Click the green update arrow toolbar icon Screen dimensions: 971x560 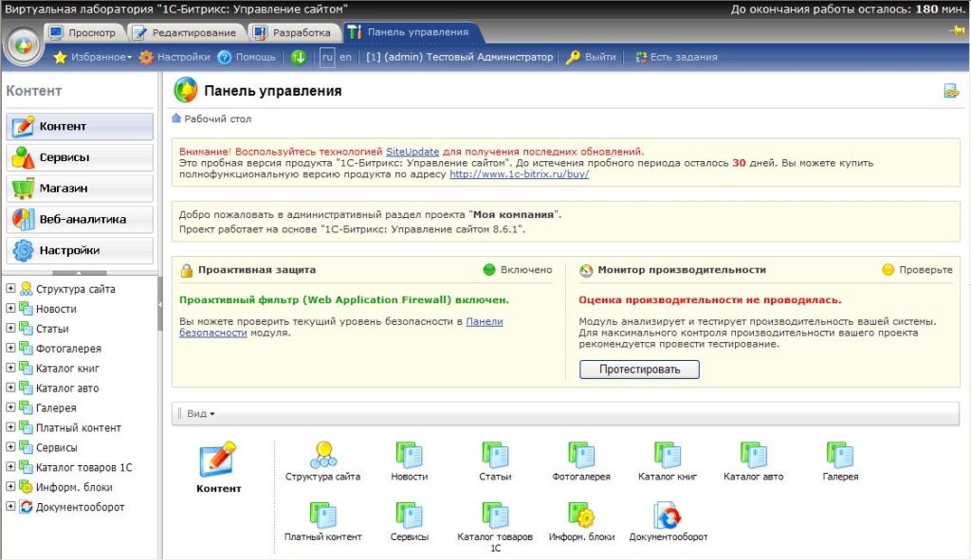tap(299, 57)
